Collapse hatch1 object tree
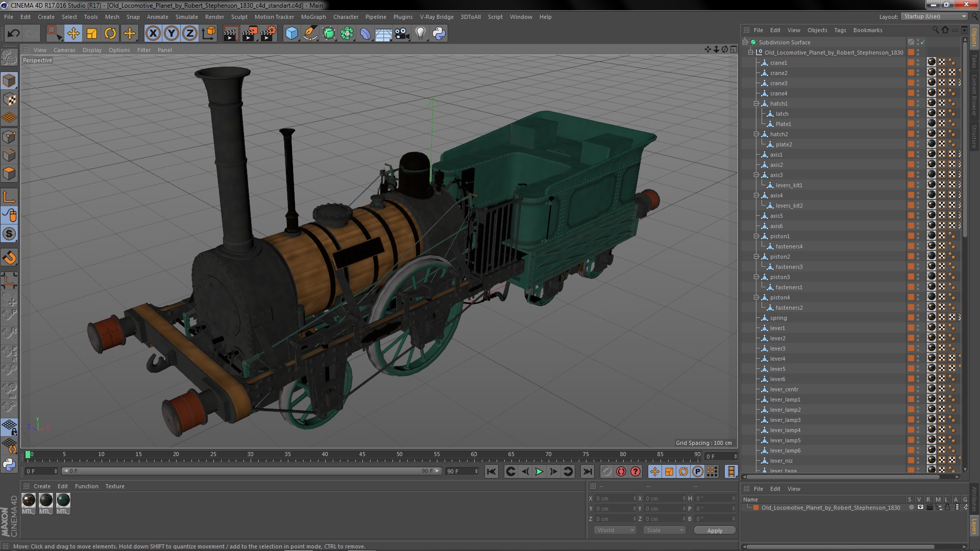The height and width of the screenshot is (551, 980). [756, 104]
